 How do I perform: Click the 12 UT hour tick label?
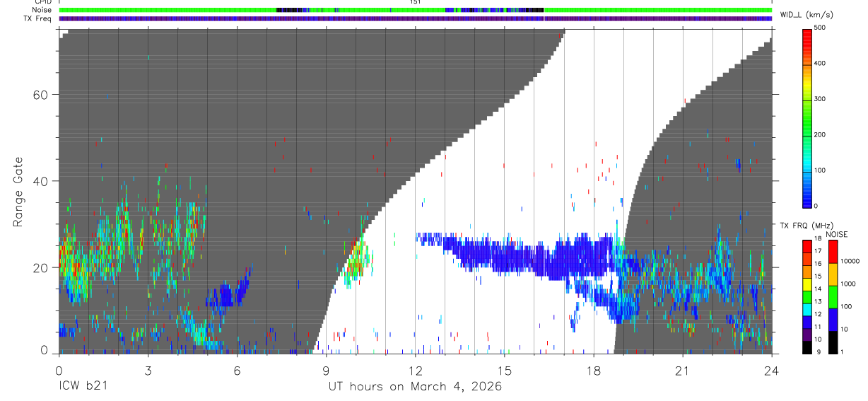415,371
